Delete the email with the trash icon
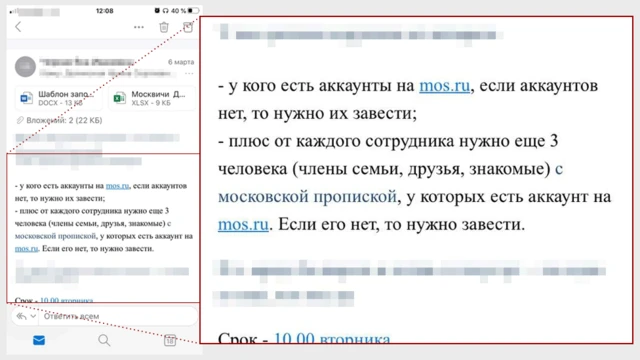The image size is (640, 360). pyautogui.click(x=164, y=27)
